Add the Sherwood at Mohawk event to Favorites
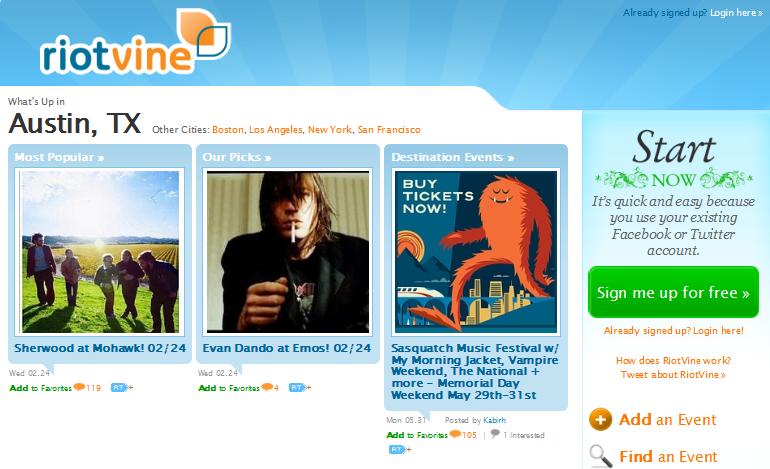Screen dimensions: 770x469 pyautogui.click(x=40, y=387)
